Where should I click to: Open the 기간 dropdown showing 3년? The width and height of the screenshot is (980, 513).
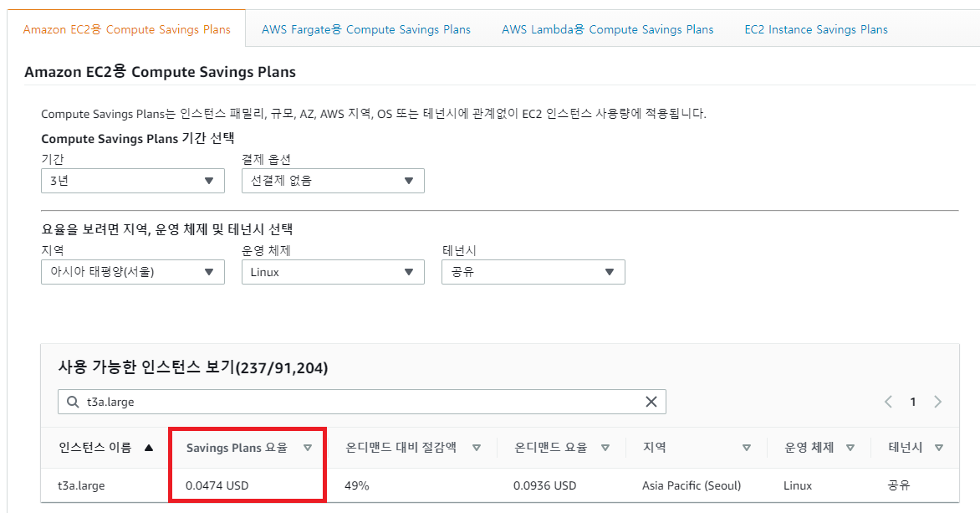(x=132, y=181)
